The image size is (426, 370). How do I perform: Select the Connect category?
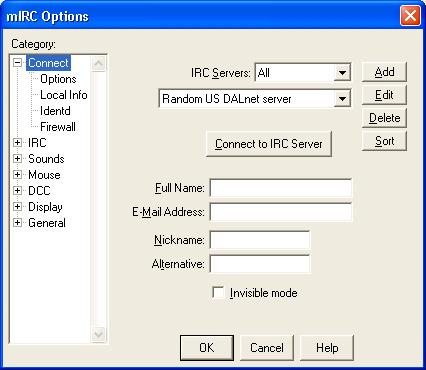(48, 63)
